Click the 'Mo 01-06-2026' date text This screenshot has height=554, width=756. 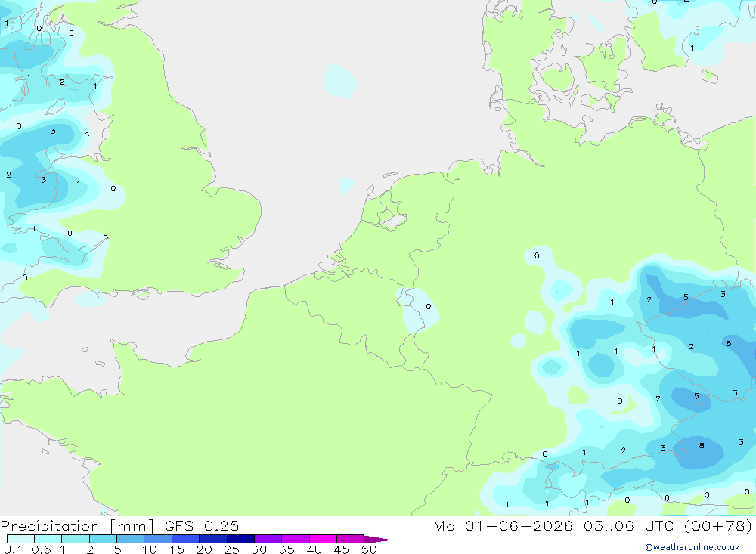click(x=503, y=525)
